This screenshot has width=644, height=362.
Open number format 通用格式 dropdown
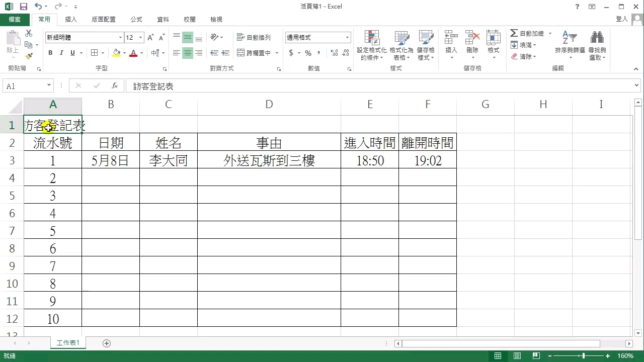point(347,38)
